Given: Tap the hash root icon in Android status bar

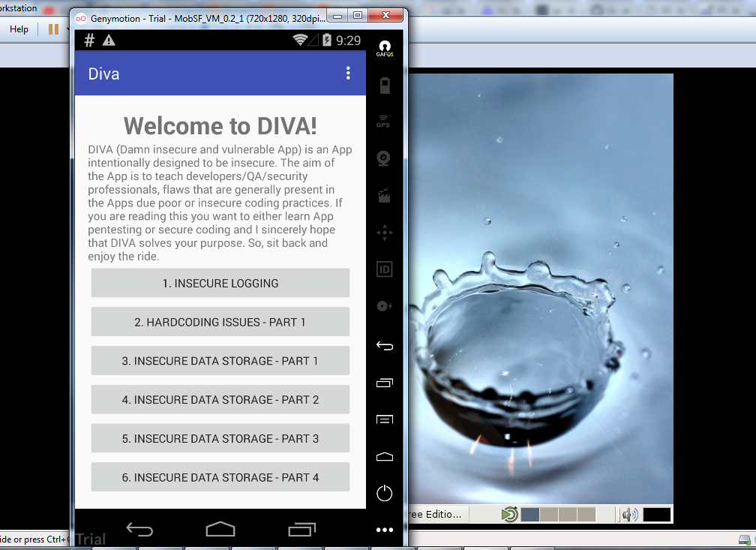Looking at the screenshot, I should tap(89, 41).
